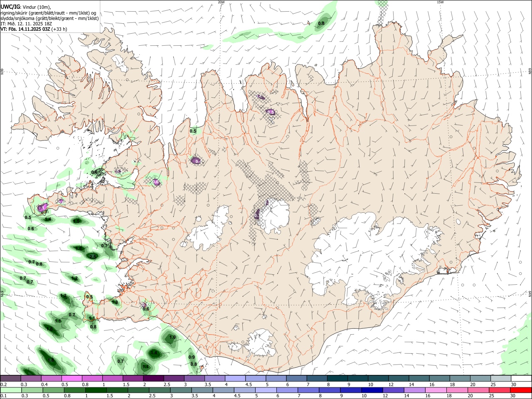Click the 'UWC/IG: Vindur (10m),' title text

coord(26,7)
